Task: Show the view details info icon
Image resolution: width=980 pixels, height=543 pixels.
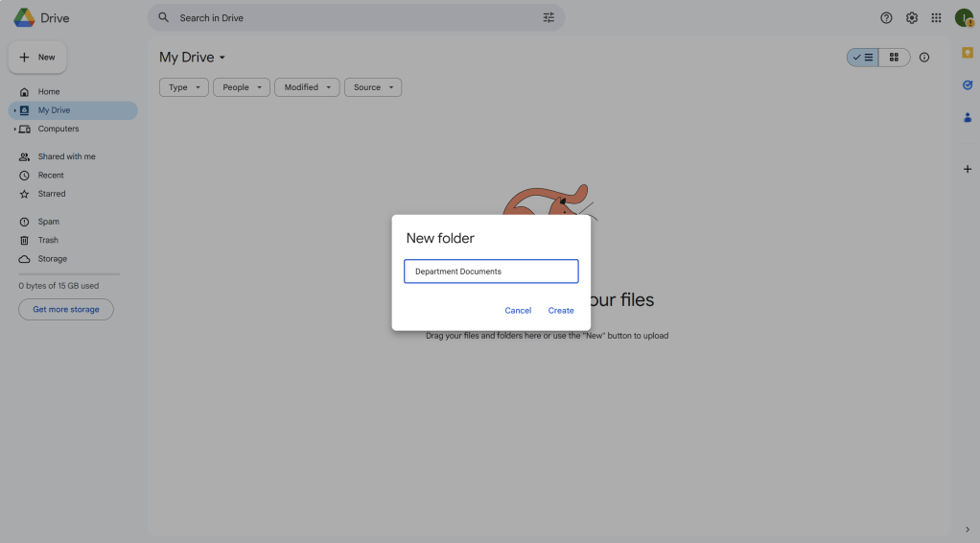Action: [924, 58]
